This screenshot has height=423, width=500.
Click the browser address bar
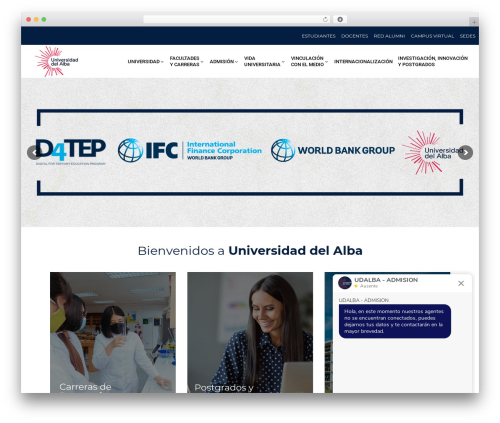236,19
